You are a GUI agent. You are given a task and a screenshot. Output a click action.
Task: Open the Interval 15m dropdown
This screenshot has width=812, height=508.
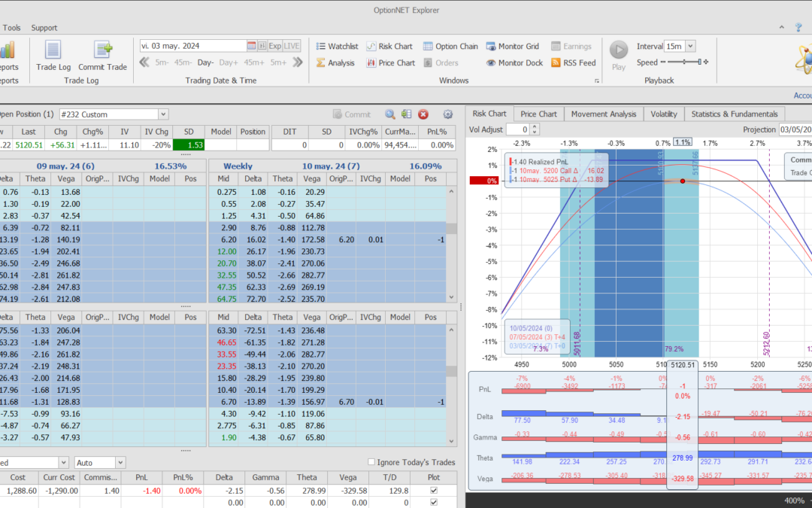pos(690,46)
